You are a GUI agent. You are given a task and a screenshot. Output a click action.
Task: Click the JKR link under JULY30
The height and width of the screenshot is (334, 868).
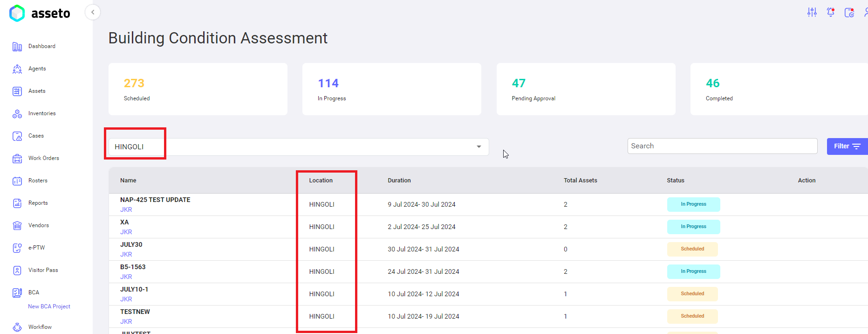tap(126, 255)
